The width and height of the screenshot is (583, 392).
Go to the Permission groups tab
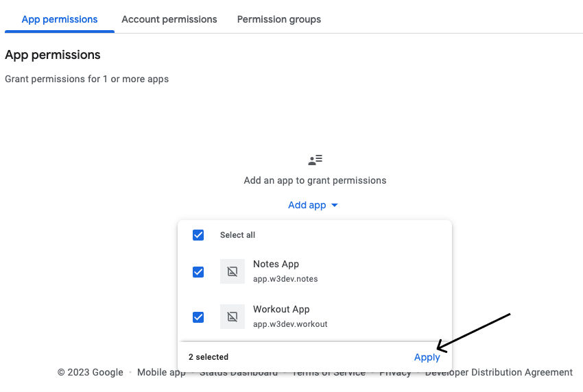coord(279,19)
